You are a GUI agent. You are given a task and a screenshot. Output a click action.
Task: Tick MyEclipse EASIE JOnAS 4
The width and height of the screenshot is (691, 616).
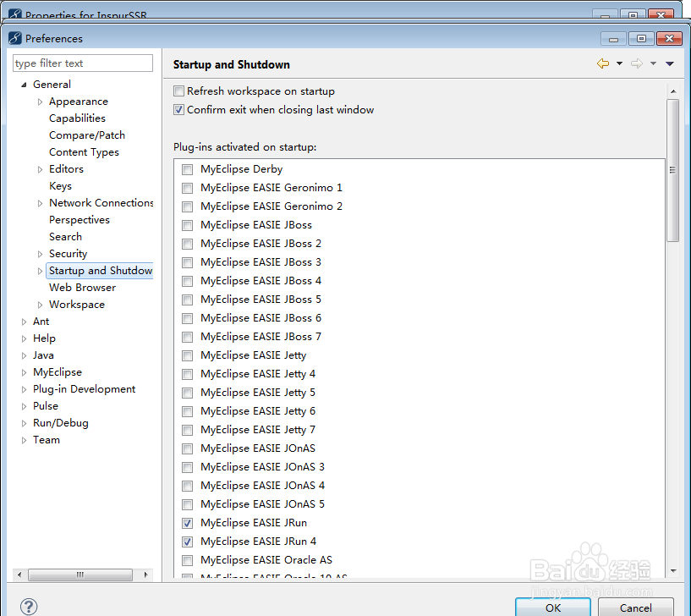187,486
